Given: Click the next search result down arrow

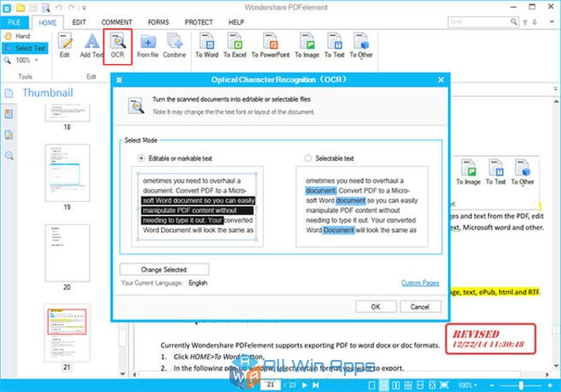Looking at the screenshot, I should [535, 22].
